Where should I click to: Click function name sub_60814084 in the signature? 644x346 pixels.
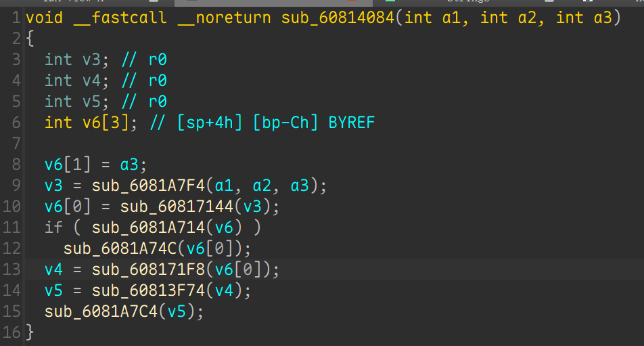(x=338, y=18)
